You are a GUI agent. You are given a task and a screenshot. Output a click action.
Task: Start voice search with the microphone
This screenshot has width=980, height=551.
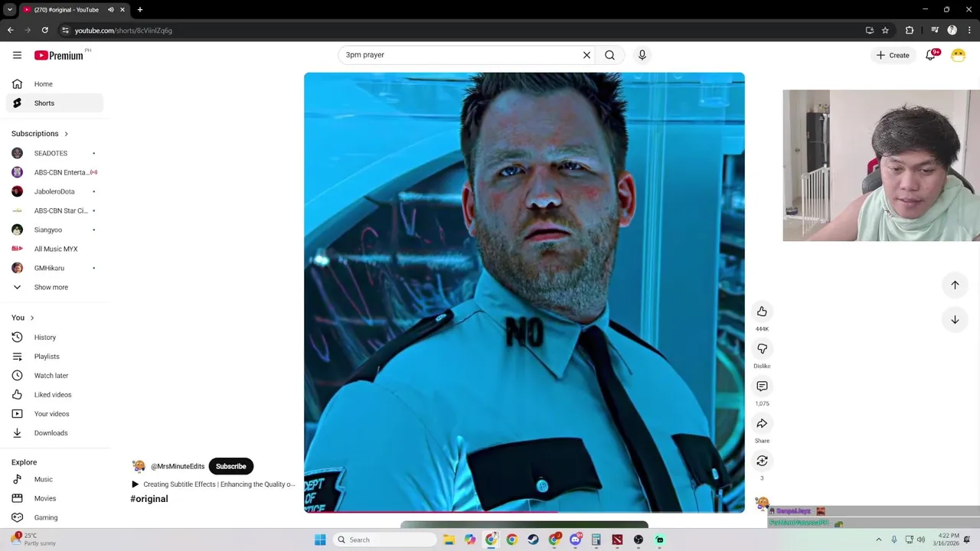pyautogui.click(x=642, y=55)
